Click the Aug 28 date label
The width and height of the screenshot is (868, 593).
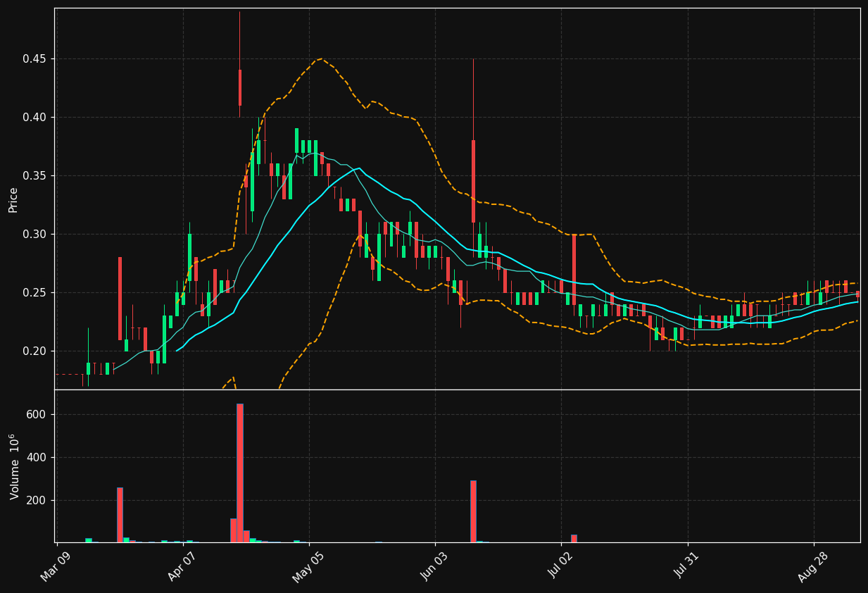coord(812,566)
